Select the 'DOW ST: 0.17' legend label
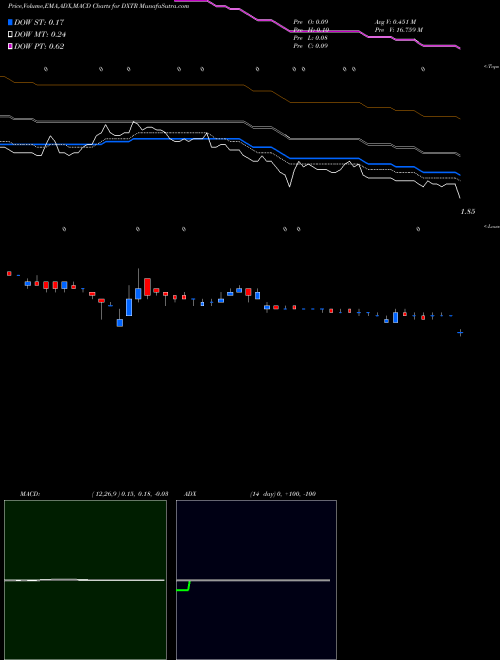The height and width of the screenshot is (660, 500). pyautogui.click(x=39, y=22)
